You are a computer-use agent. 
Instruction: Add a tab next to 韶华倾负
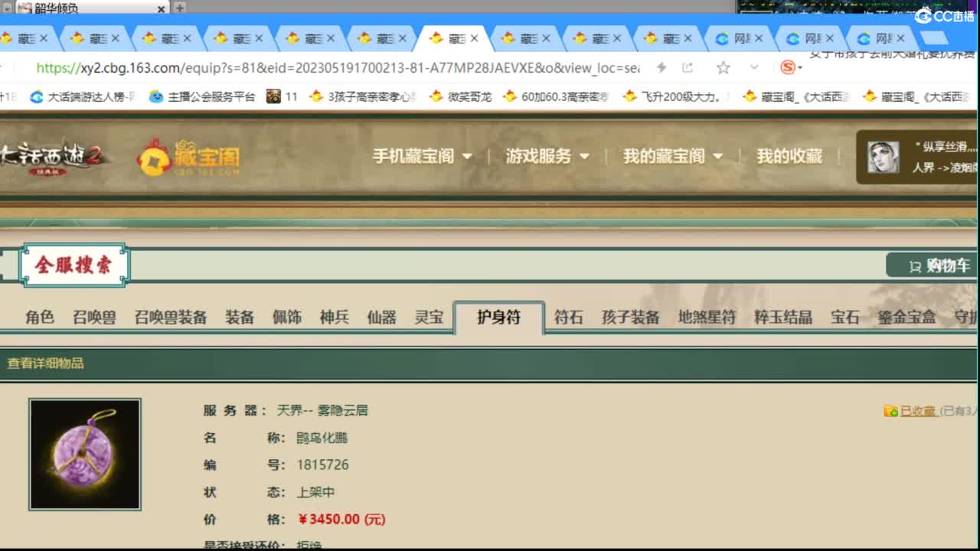(179, 8)
